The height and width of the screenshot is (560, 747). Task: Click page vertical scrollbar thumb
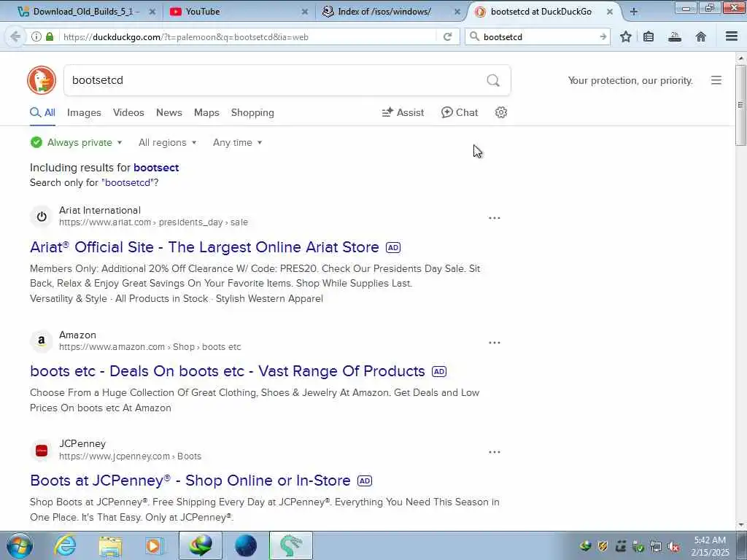(x=740, y=105)
